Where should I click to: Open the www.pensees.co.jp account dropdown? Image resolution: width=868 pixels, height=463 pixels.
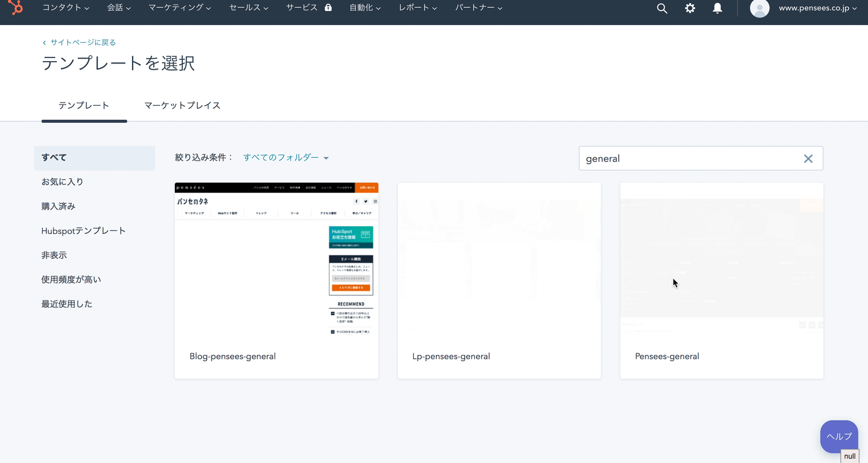pos(817,9)
